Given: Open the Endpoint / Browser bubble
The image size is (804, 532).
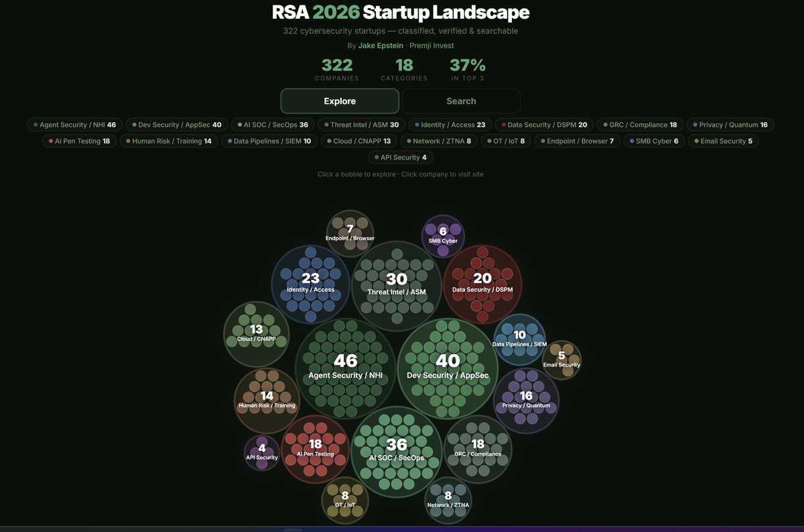Looking at the screenshot, I should 350,233.
